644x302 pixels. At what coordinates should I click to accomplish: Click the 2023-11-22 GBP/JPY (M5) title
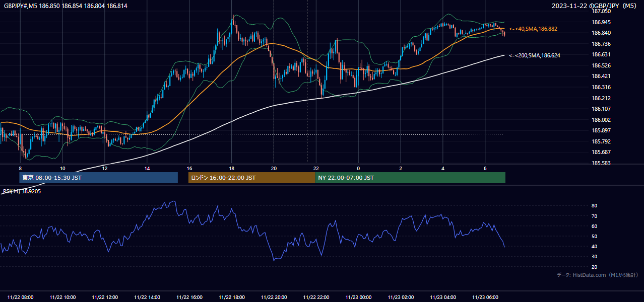[594, 6]
